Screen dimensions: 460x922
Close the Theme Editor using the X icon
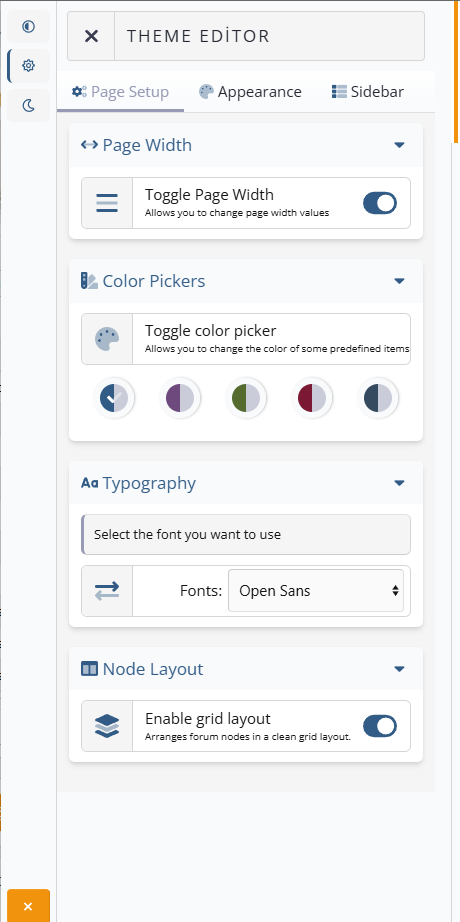pyautogui.click(x=91, y=36)
